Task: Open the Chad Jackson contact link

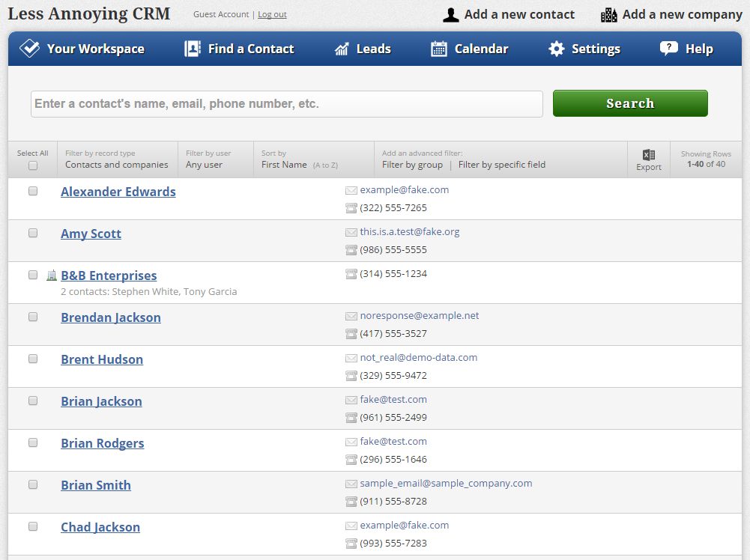Action: click(100, 527)
